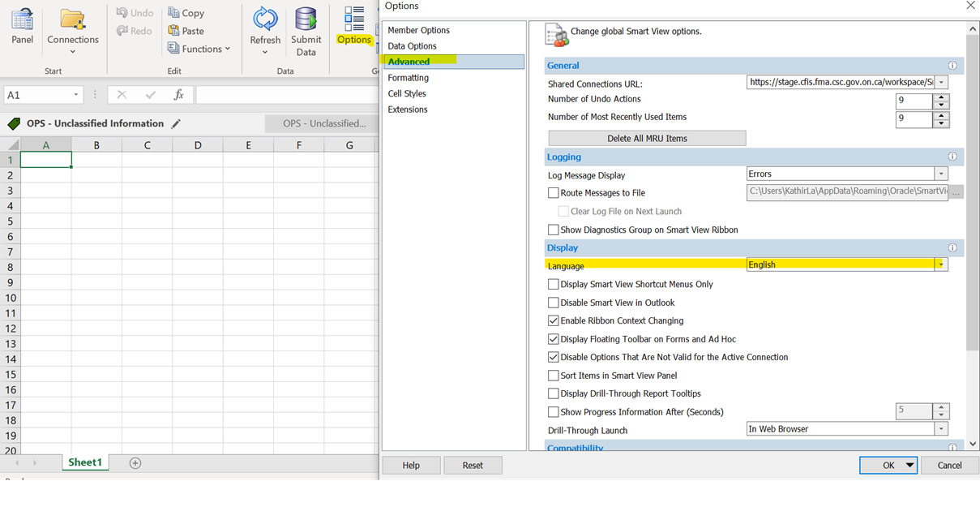Viewport: 980px width, 507px height.
Task: Expand the Log Message Display dropdown
Action: tap(940, 174)
